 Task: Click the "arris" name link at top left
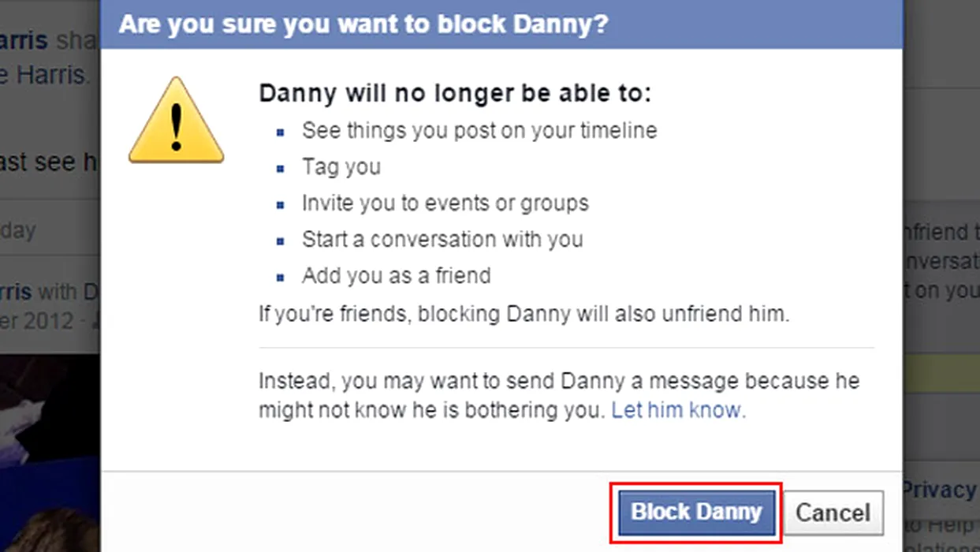(24, 39)
